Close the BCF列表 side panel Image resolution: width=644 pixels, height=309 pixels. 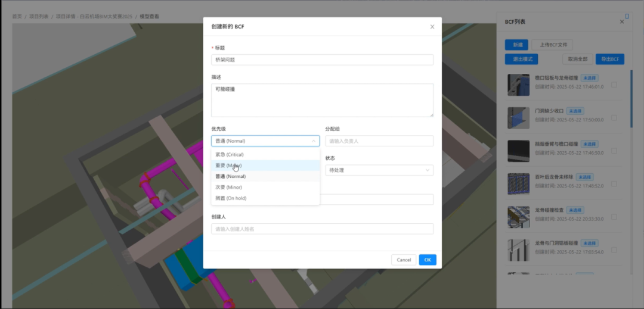point(621,21)
